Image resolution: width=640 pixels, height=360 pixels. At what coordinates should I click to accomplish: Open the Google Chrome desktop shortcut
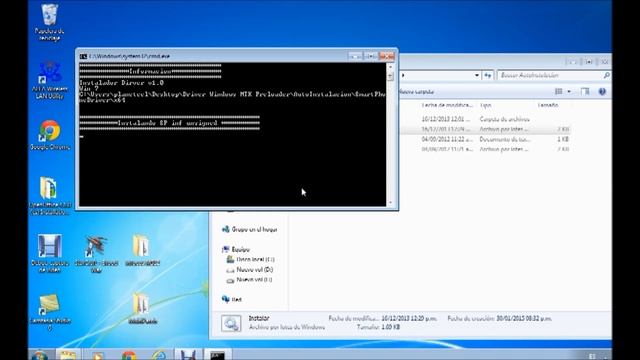pos(49,135)
